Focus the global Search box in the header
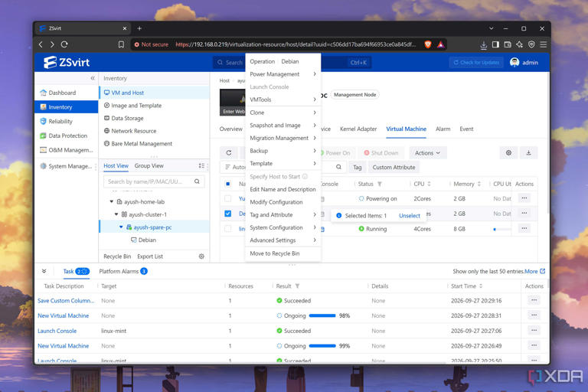Screen dimensions: 588x392 [292, 62]
